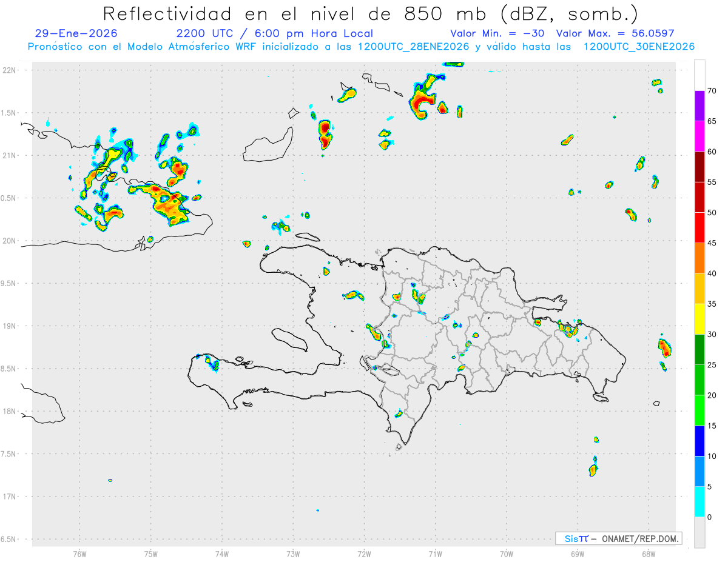Click the 71W longitude label
This screenshot has height=562, width=728.
[435, 554]
